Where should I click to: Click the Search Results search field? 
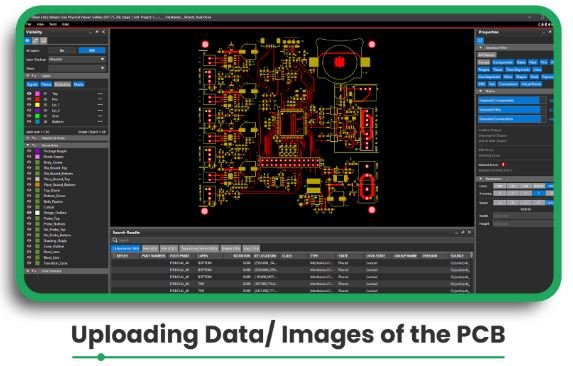pyautogui.click(x=292, y=240)
